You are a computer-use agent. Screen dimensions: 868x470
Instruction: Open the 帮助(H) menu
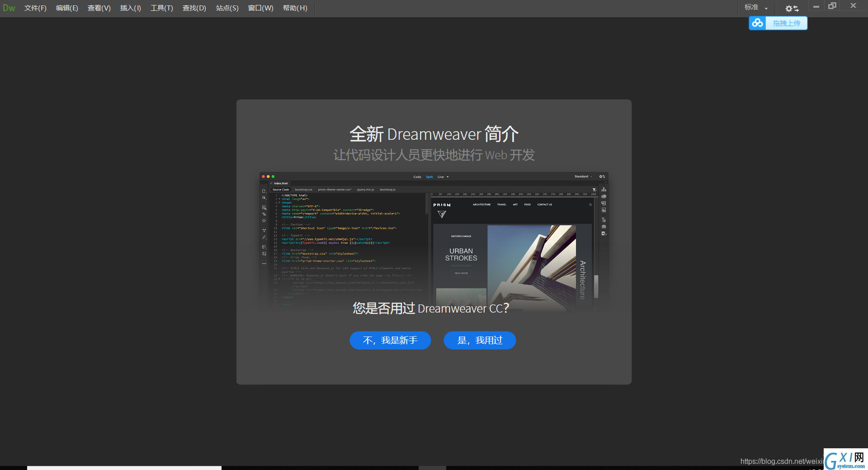[x=295, y=8]
